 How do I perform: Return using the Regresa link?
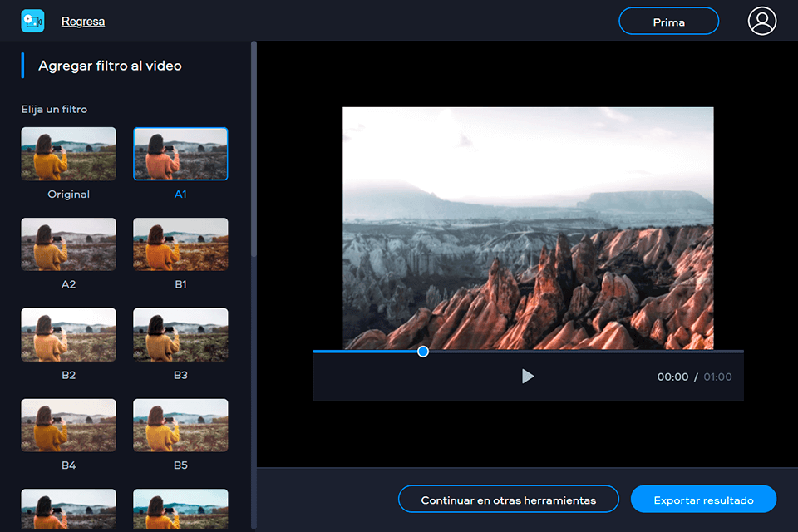tap(82, 21)
